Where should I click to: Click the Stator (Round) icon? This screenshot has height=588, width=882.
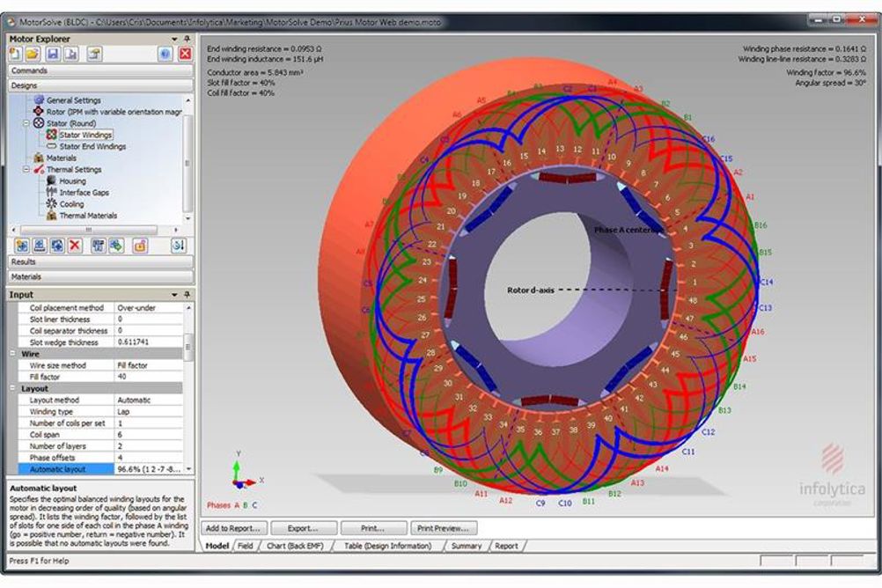39,122
